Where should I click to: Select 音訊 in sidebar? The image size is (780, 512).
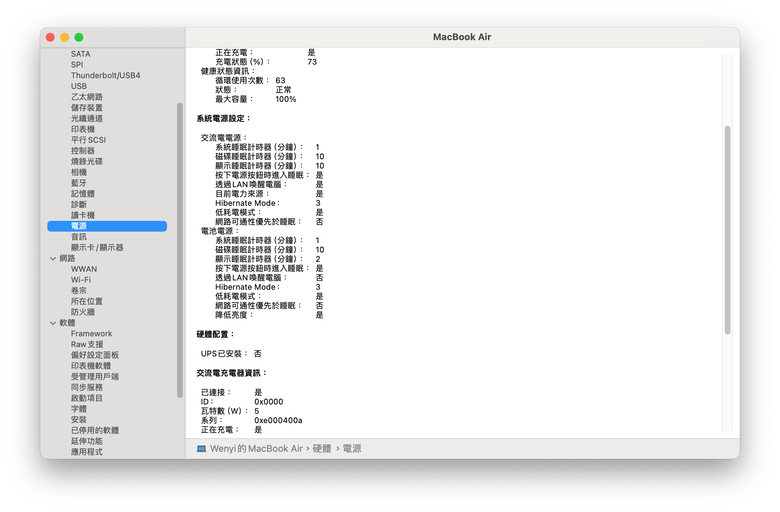(x=79, y=237)
